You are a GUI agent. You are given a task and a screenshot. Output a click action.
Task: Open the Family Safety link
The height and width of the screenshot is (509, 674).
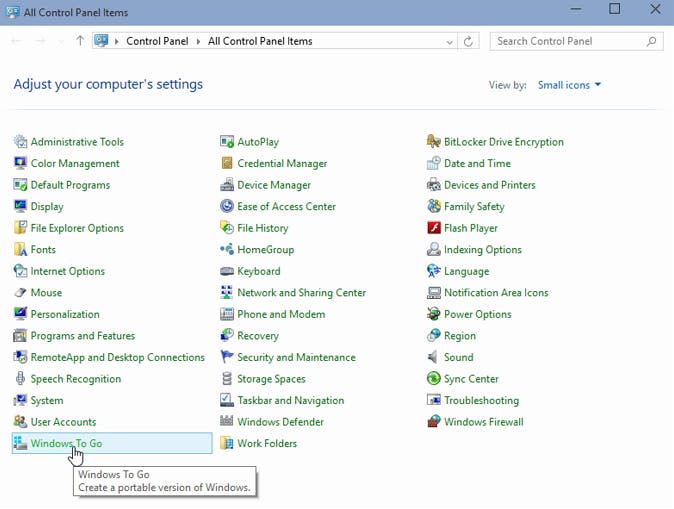[474, 206]
